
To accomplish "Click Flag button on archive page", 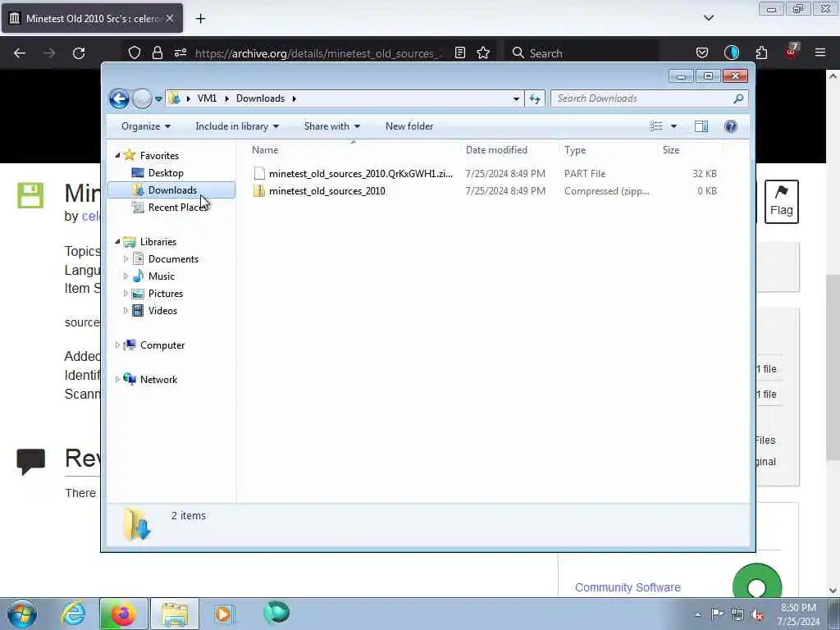I will click(x=781, y=202).
